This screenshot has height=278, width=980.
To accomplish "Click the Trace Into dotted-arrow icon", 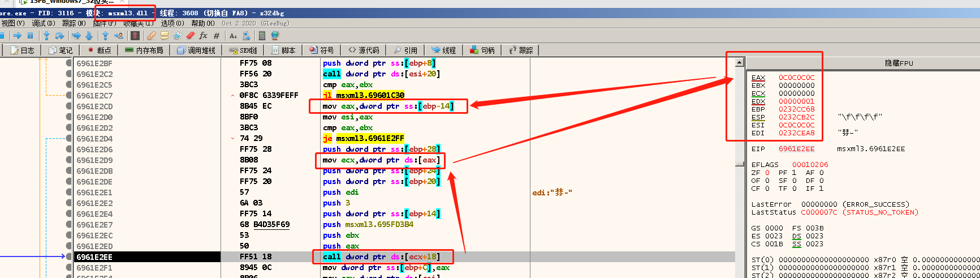I will 76,36.
